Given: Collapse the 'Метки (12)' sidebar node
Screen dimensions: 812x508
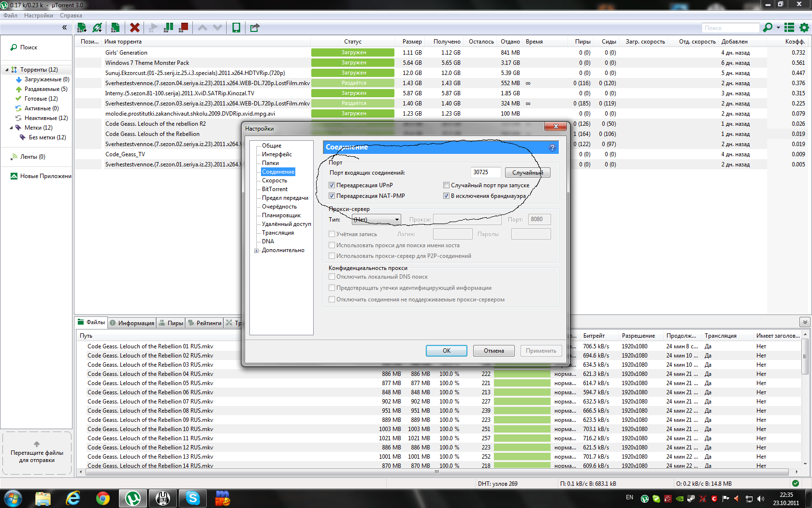Looking at the screenshot, I should (x=11, y=128).
